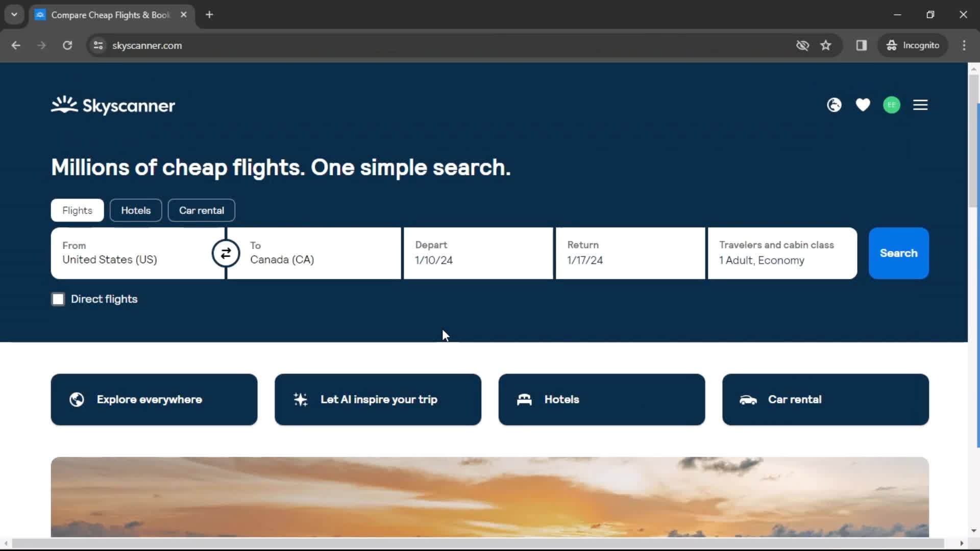This screenshot has height=551, width=980.
Task: Toggle incognito mode indicator in address bar
Action: click(913, 45)
